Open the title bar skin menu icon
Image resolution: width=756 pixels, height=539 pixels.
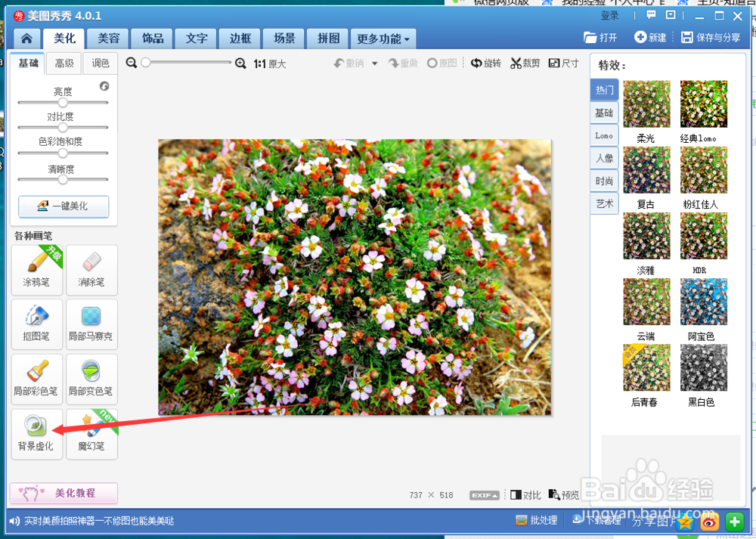(x=671, y=15)
